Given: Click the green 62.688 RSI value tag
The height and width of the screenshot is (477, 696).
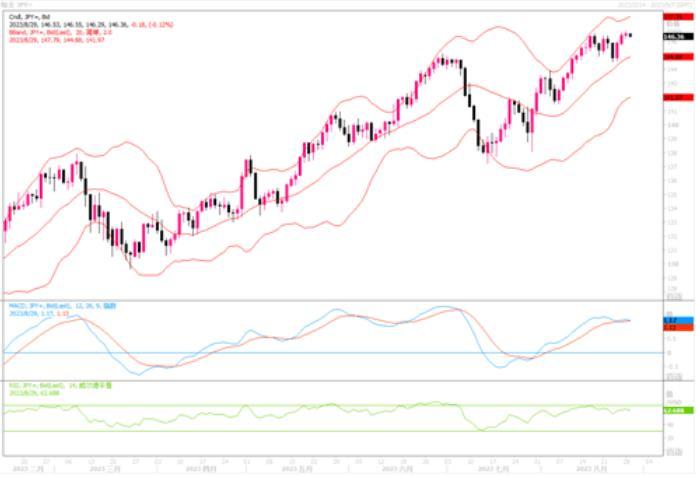Looking at the screenshot, I should pos(678,411).
